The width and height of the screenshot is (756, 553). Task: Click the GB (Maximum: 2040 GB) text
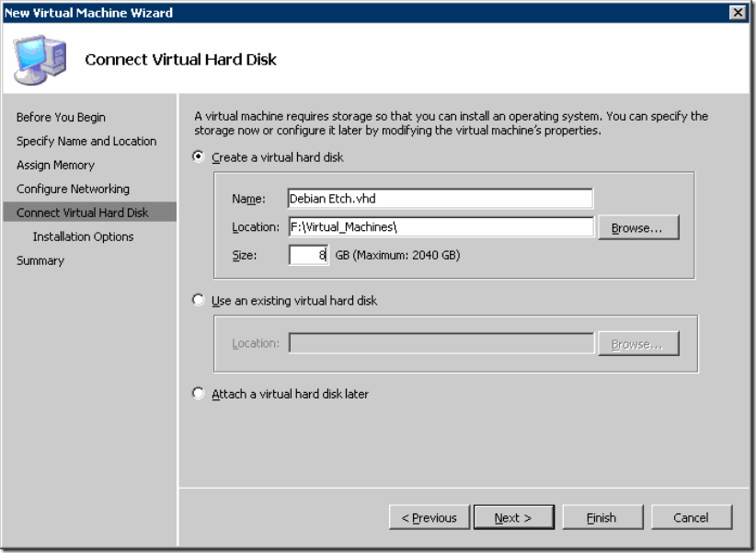397,255
